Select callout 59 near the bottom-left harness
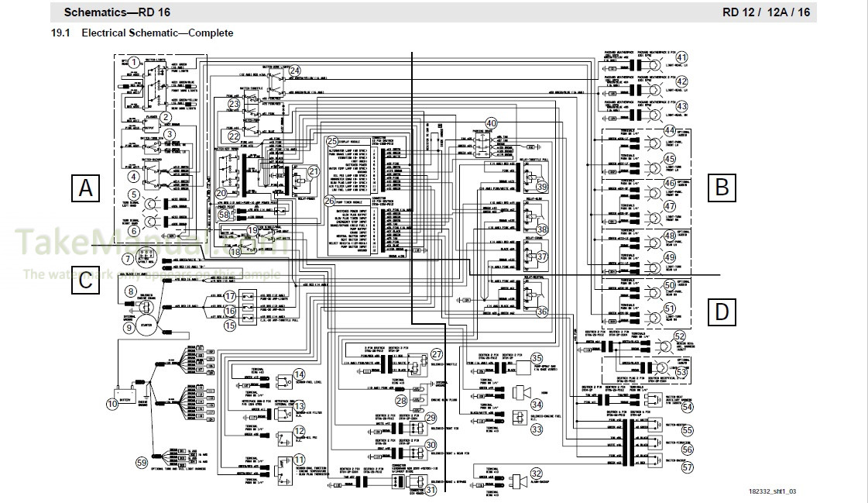868x503 pixels. (x=142, y=463)
